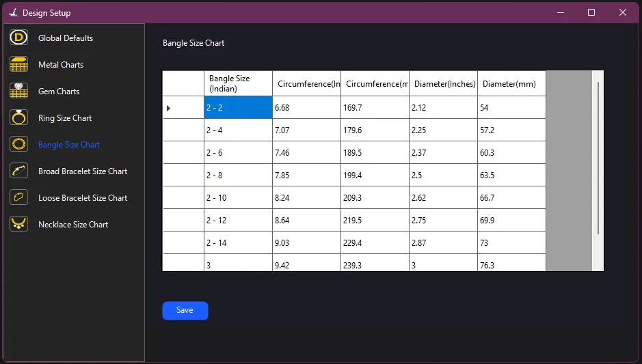Click the Ring Size Chart ring icon
Viewport: 642px width, 364px height.
coord(18,118)
